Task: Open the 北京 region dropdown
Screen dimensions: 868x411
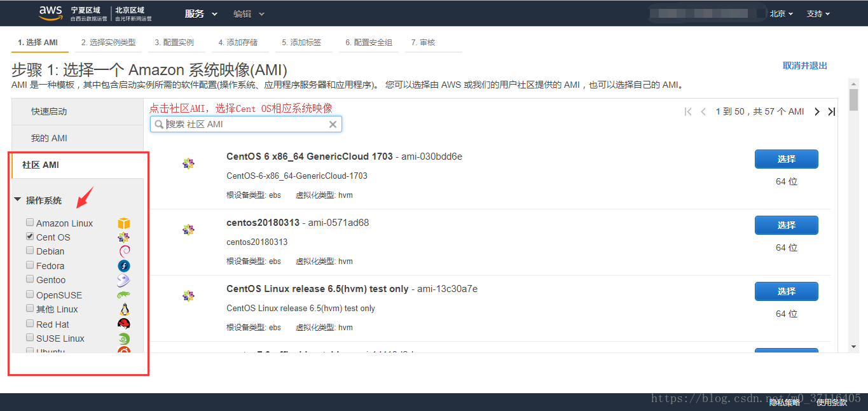Action: click(x=782, y=13)
